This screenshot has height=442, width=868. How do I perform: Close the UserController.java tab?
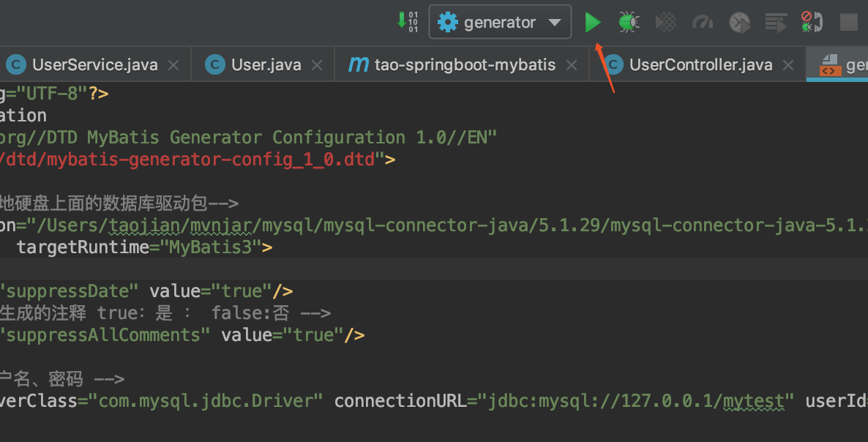pos(788,65)
